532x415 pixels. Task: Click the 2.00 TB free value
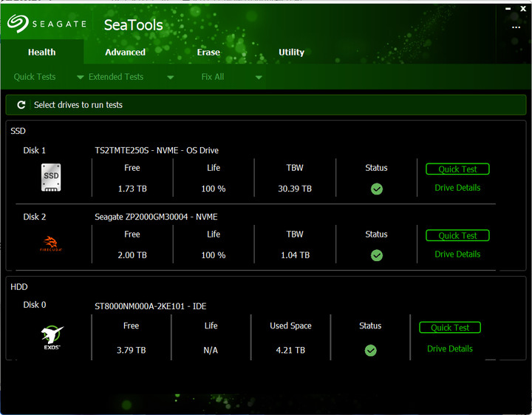pos(132,255)
